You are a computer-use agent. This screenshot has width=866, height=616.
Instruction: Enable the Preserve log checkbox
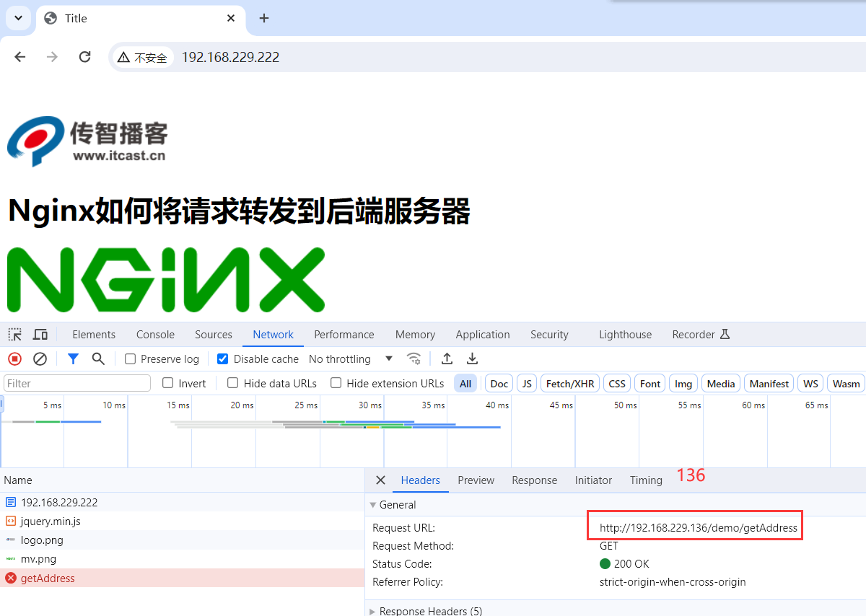[x=130, y=358]
